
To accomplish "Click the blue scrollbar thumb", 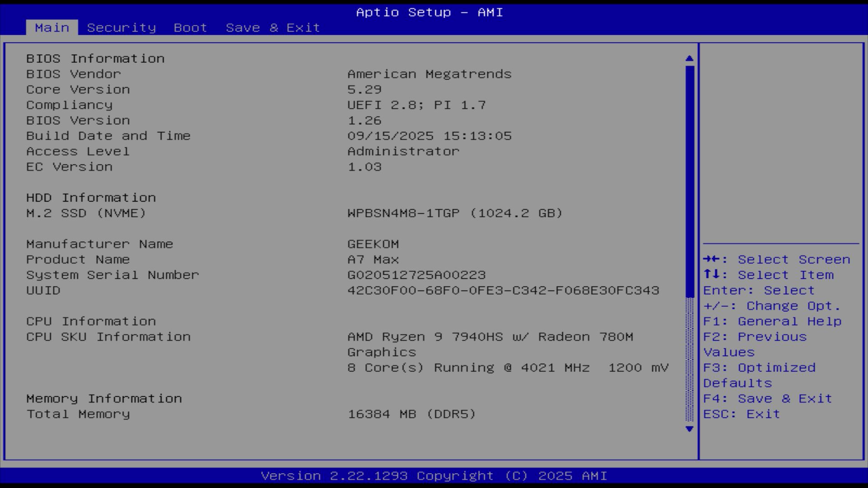I will coord(689,181).
